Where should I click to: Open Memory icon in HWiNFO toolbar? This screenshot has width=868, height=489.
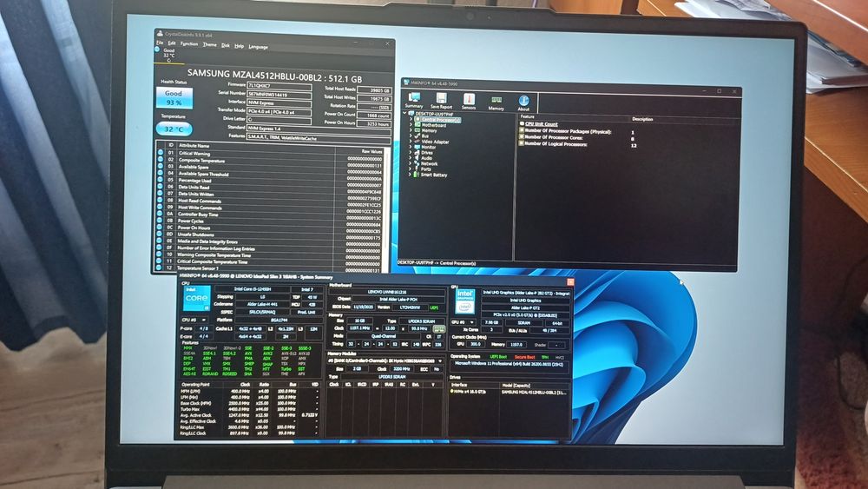(496, 102)
